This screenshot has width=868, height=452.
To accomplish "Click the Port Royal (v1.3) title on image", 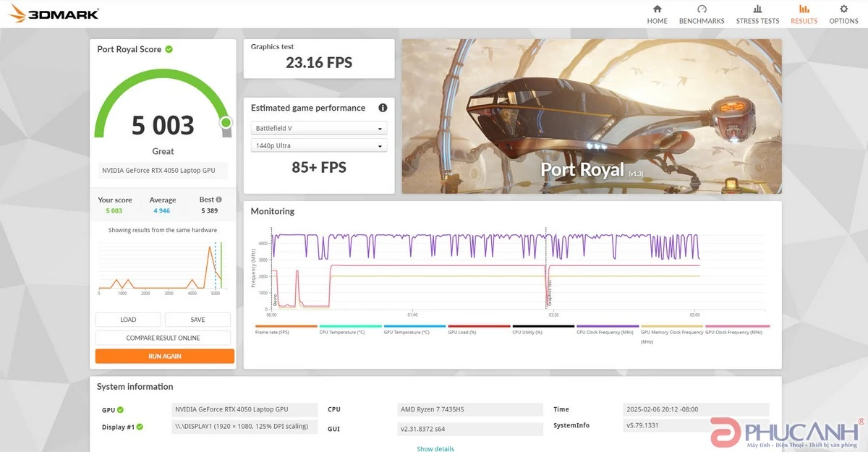I will [592, 170].
